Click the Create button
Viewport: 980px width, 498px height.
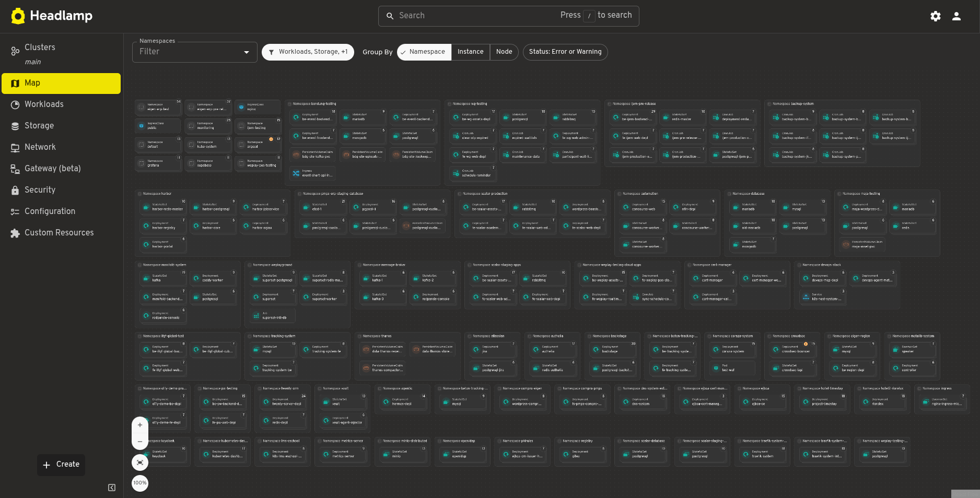pyautogui.click(x=61, y=465)
